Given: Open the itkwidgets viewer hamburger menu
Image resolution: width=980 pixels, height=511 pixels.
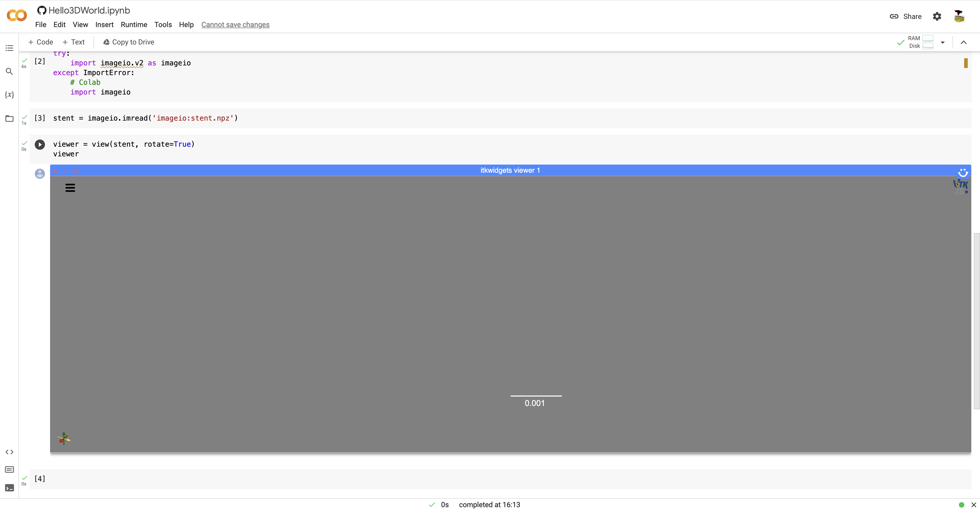Looking at the screenshot, I should coord(70,188).
